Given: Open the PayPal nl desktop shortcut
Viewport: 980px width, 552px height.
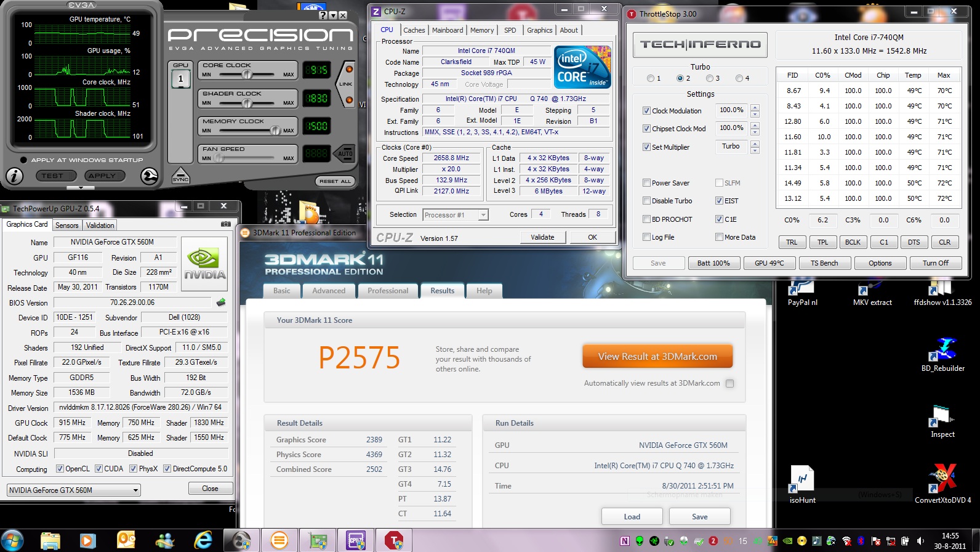Looking at the screenshot, I should tap(802, 292).
